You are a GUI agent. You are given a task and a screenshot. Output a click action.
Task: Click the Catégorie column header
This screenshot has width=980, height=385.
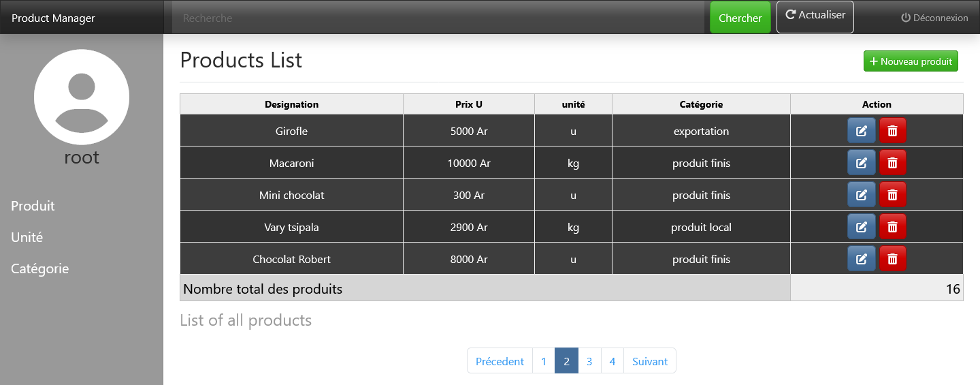pos(701,104)
